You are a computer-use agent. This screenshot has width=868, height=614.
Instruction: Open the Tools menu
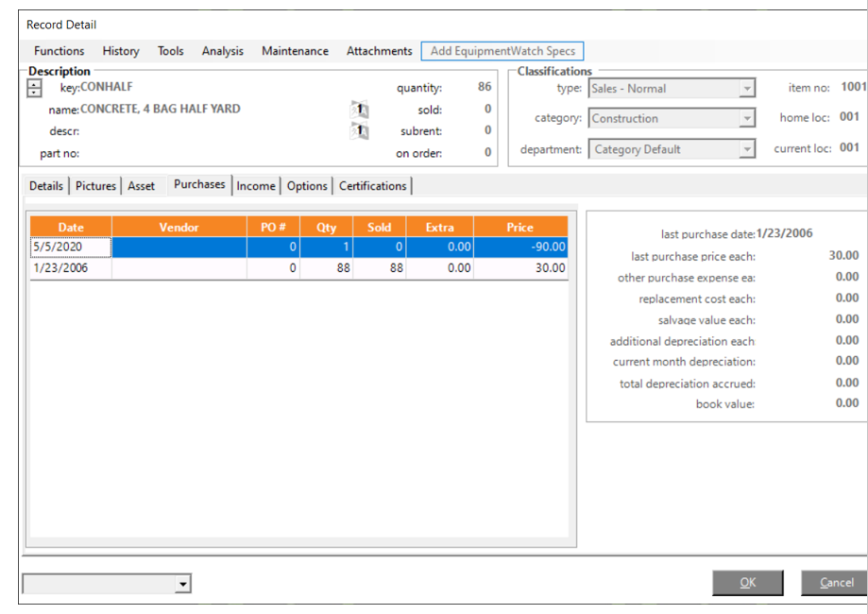point(171,51)
